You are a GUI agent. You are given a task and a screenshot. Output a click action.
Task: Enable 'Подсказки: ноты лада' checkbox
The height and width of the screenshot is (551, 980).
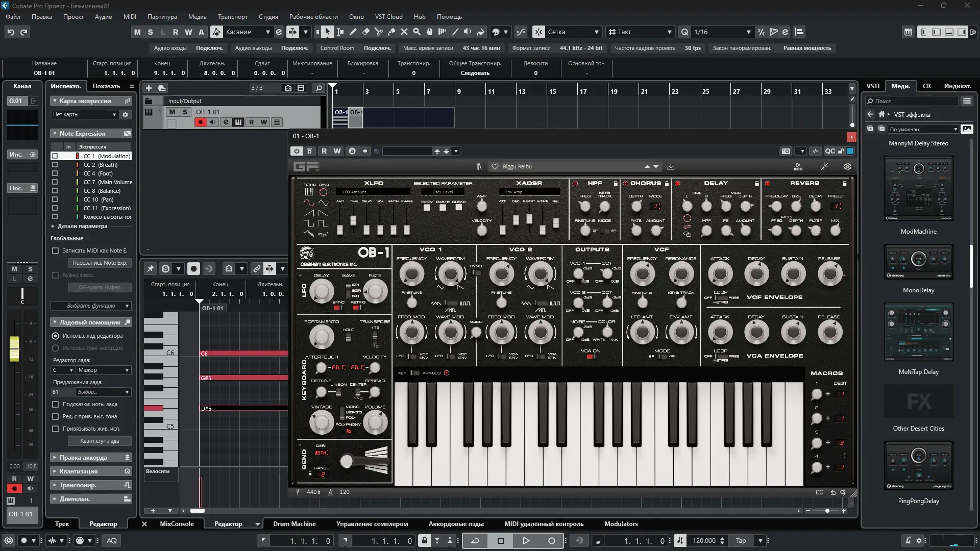point(56,404)
